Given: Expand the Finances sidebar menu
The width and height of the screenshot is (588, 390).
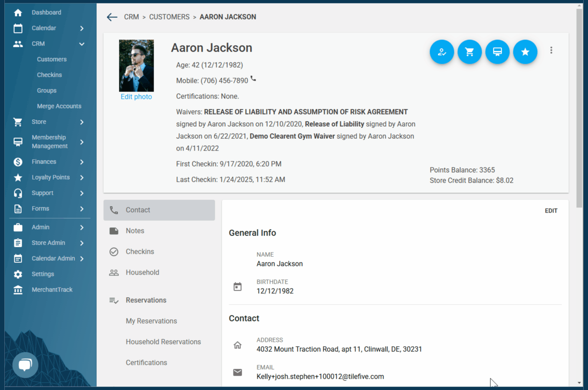Looking at the screenshot, I should [82, 162].
